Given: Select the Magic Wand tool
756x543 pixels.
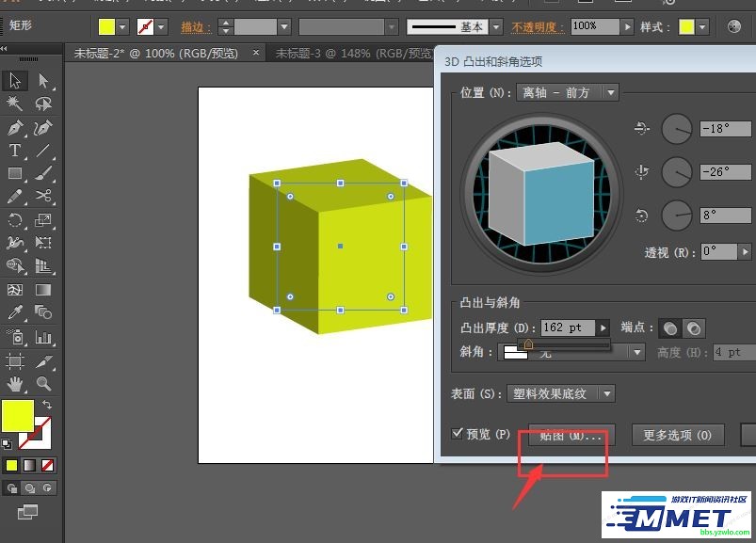Looking at the screenshot, I should coord(15,104).
